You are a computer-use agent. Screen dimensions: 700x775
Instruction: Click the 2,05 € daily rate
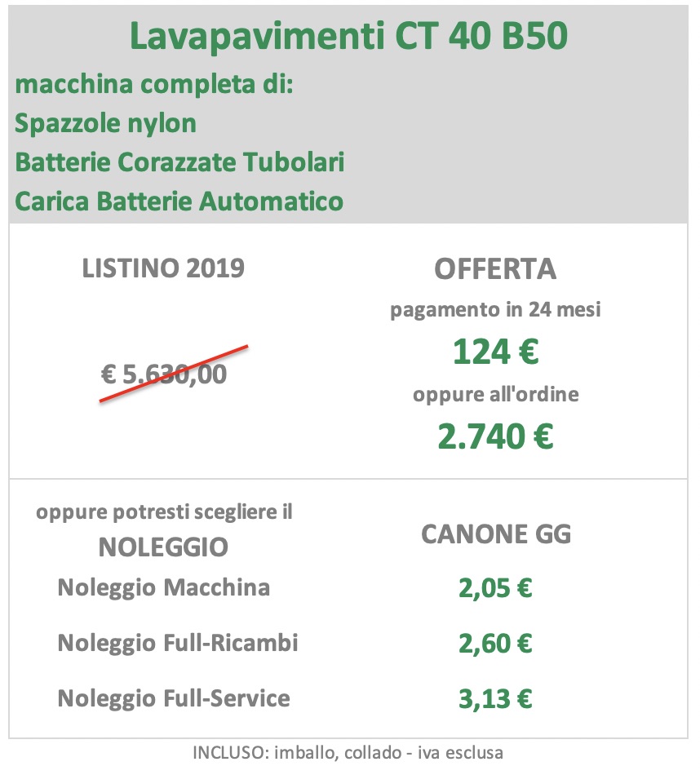(x=495, y=588)
